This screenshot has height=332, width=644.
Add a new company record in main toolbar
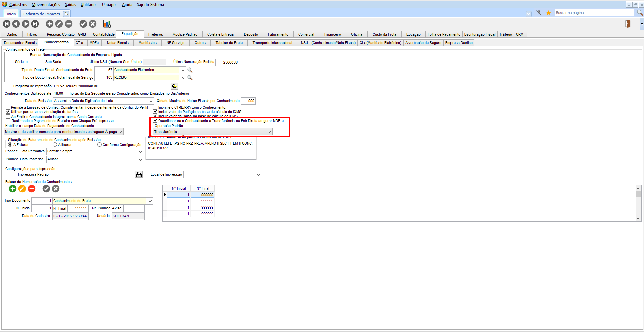point(49,24)
